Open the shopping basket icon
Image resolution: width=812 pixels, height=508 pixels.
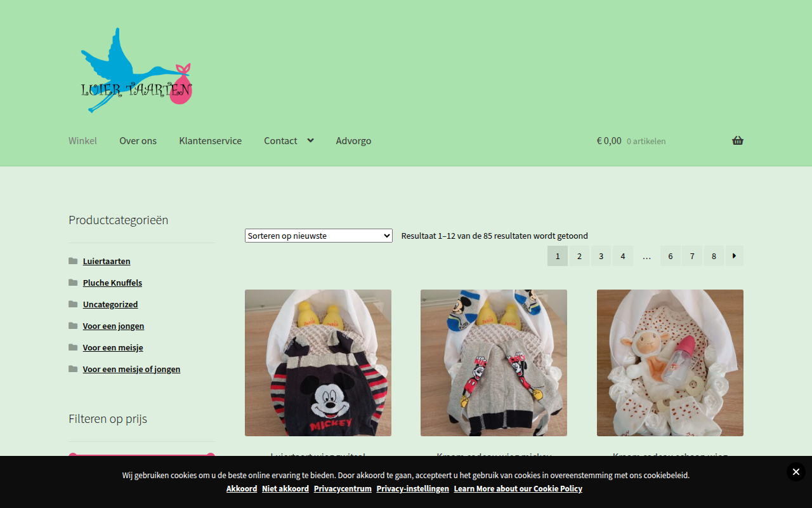click(738, 140)
